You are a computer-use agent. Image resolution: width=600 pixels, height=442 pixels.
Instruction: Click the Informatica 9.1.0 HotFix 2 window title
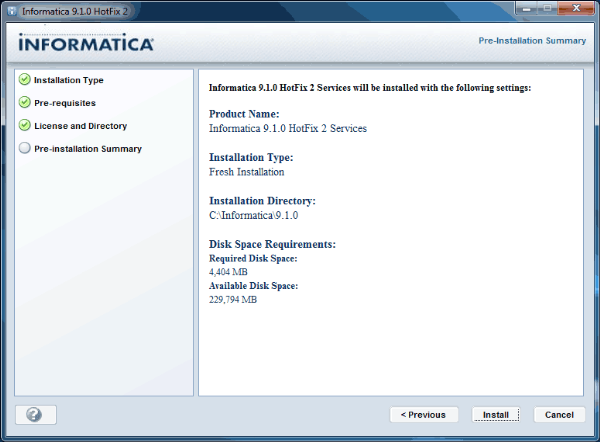(75, 11)
